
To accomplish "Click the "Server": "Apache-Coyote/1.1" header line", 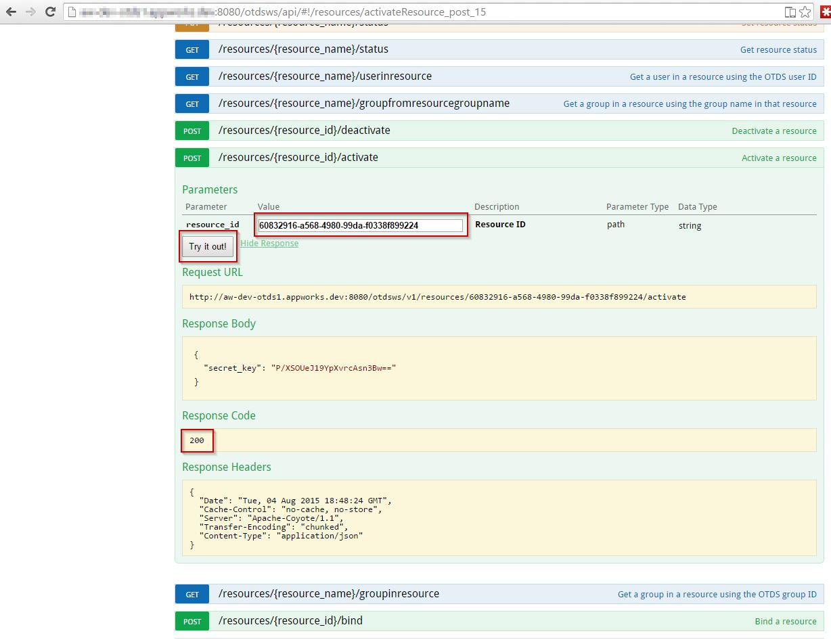I will [271, 518].
